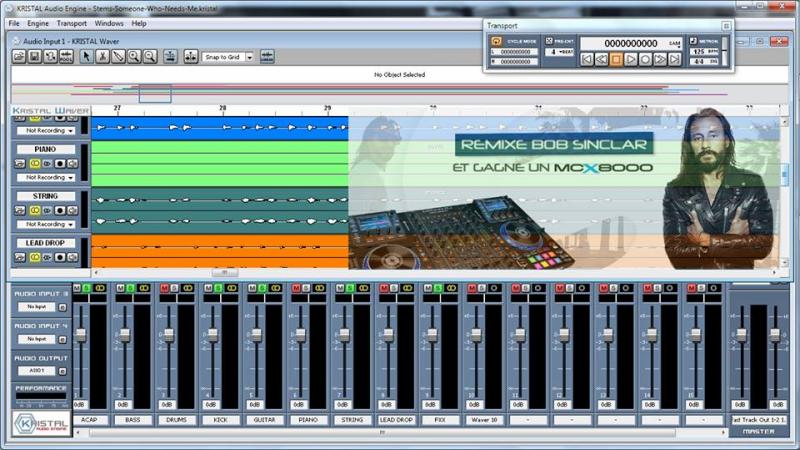Click the ACAP channel volume fader

pyautogui.click(x=81, y=334)
